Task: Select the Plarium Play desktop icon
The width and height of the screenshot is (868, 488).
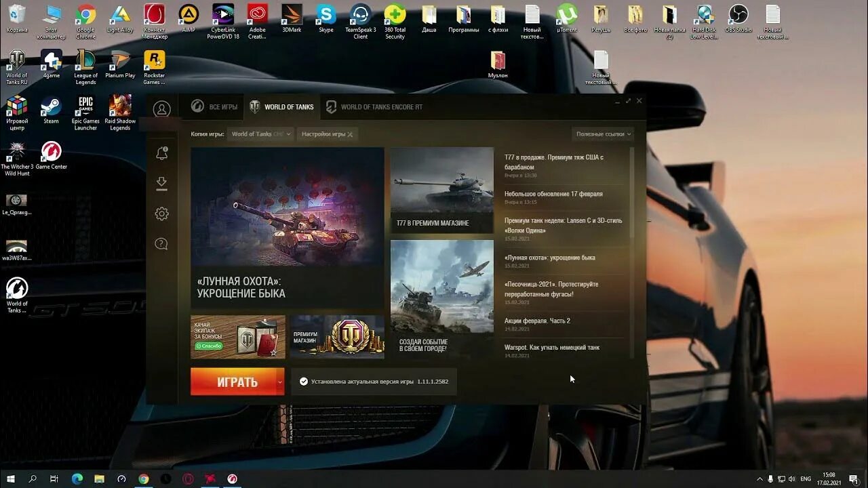Action: click(x=120, y=64)
